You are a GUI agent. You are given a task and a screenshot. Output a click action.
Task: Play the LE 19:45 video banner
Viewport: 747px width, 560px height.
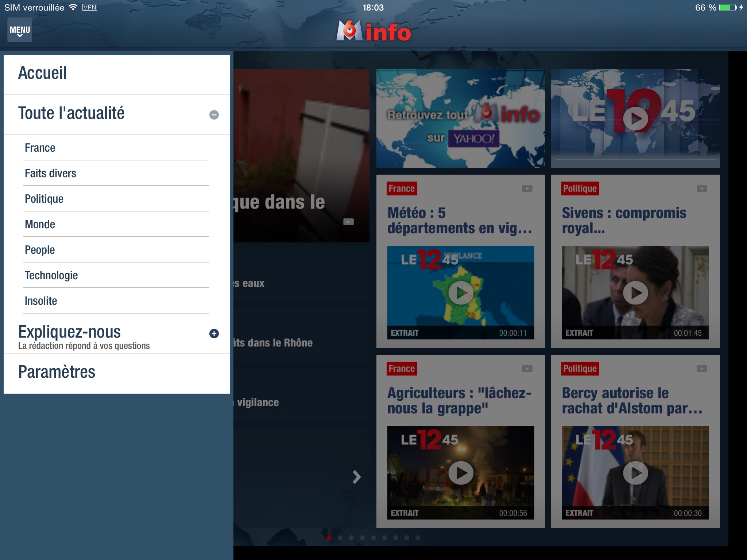(635, 118)
